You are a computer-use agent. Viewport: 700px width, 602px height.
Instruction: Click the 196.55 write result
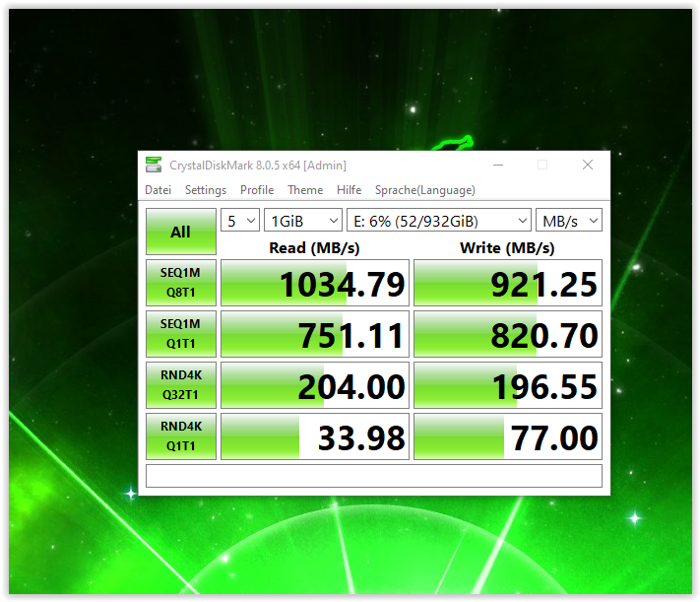tap(508, 385)
